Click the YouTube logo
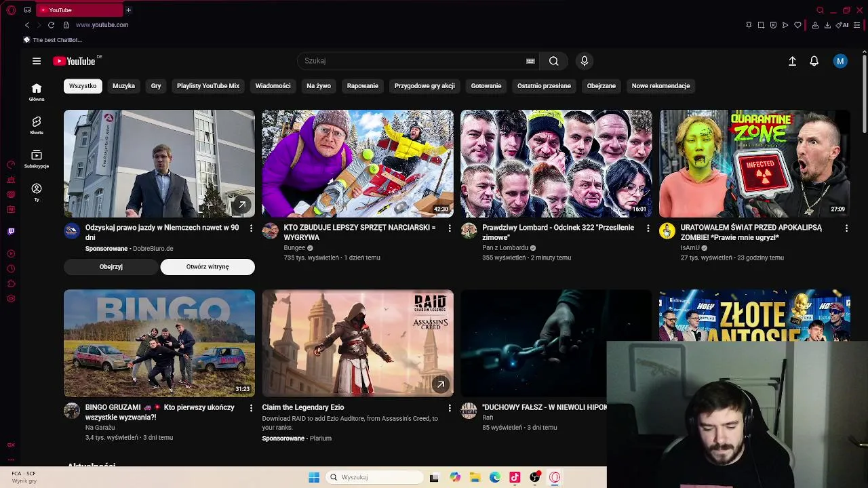This screenshot has height=488, width=868. pos(74,61)
